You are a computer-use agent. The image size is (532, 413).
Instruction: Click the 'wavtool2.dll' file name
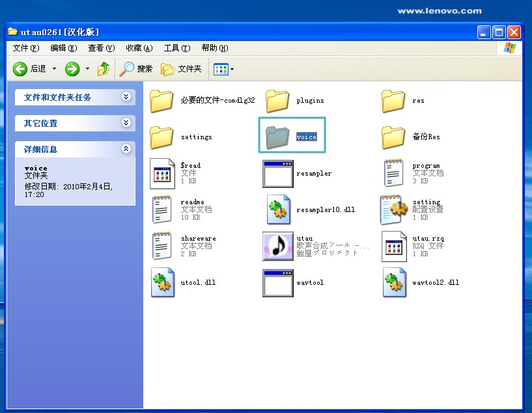click(x=436, y=282)
